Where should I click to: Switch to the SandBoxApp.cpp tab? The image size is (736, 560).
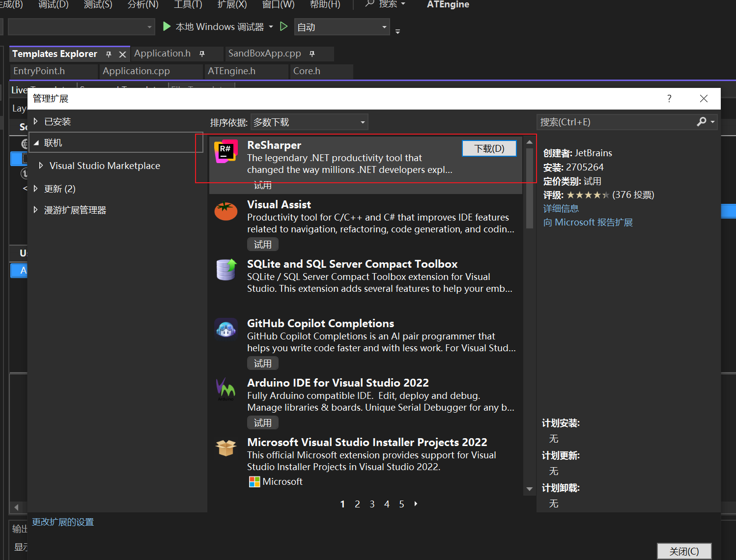pyautogui.click(x=264, y=54)
